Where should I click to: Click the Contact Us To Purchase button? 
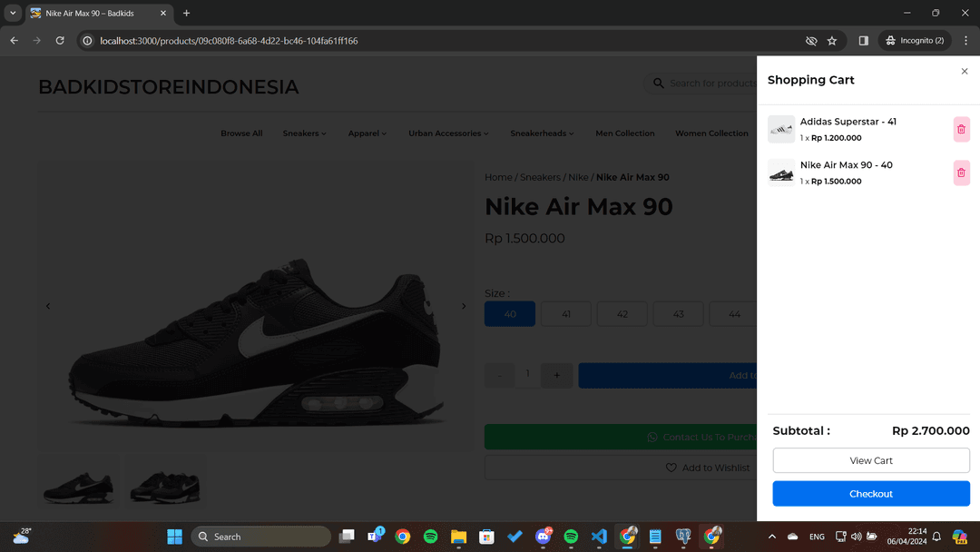pyautogui.click(x=621, y=437)
